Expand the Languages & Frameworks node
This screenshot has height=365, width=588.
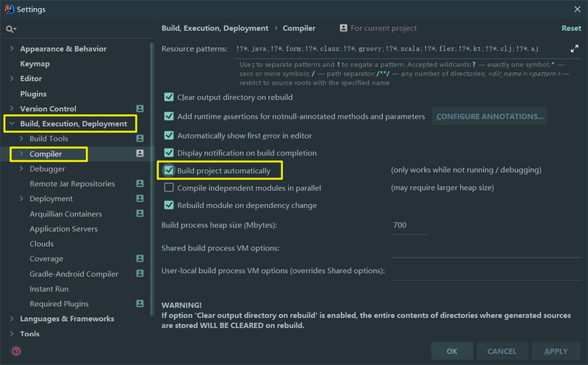(12, 319)
